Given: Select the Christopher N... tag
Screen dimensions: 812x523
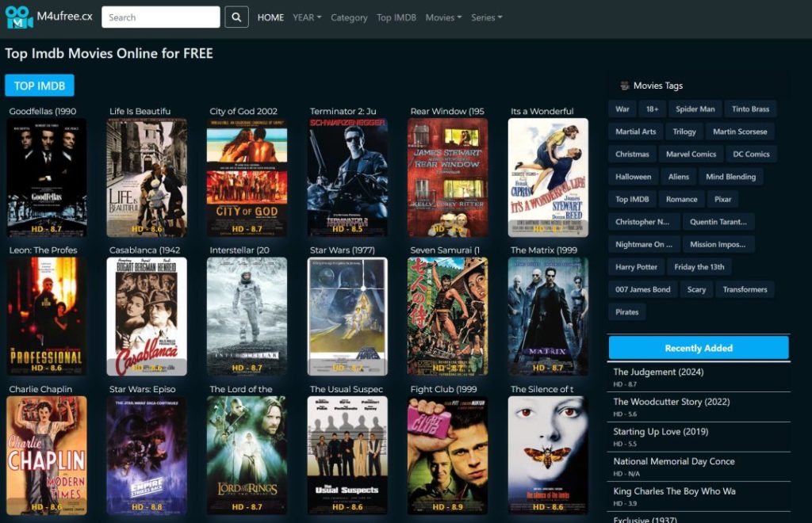Looking at the screenshot, I should tap(642, 222).
